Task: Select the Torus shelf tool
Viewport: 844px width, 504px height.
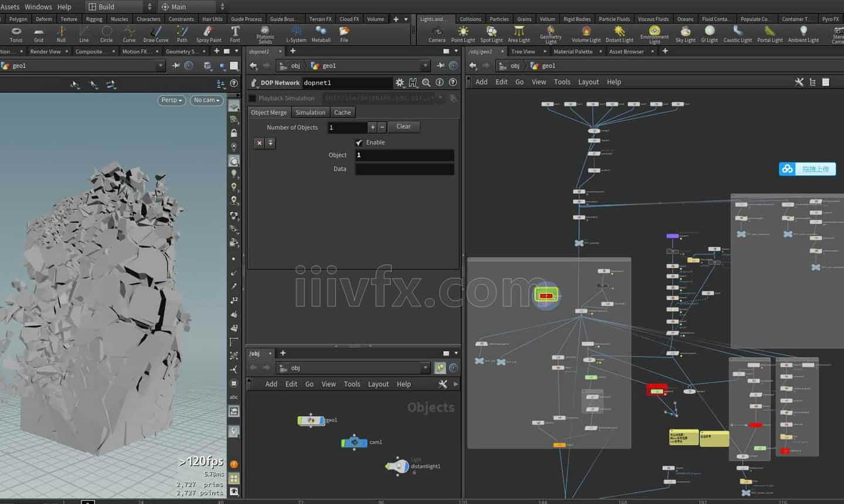Action: [16, 34]
